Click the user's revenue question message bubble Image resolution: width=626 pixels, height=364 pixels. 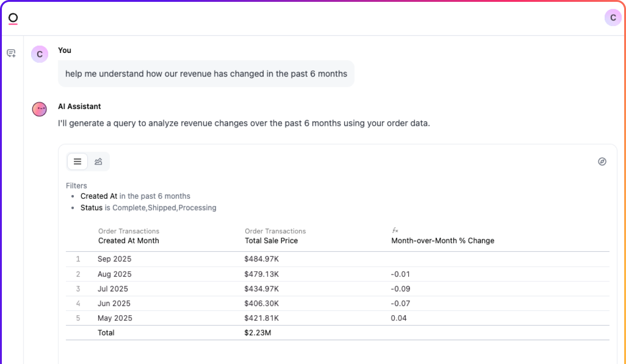tap(206, 73)
